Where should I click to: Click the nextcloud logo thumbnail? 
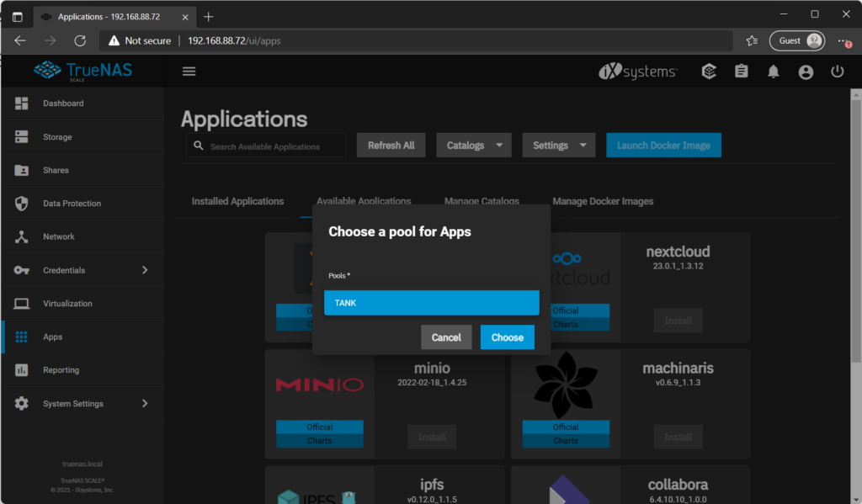click(x=580, y=269)
